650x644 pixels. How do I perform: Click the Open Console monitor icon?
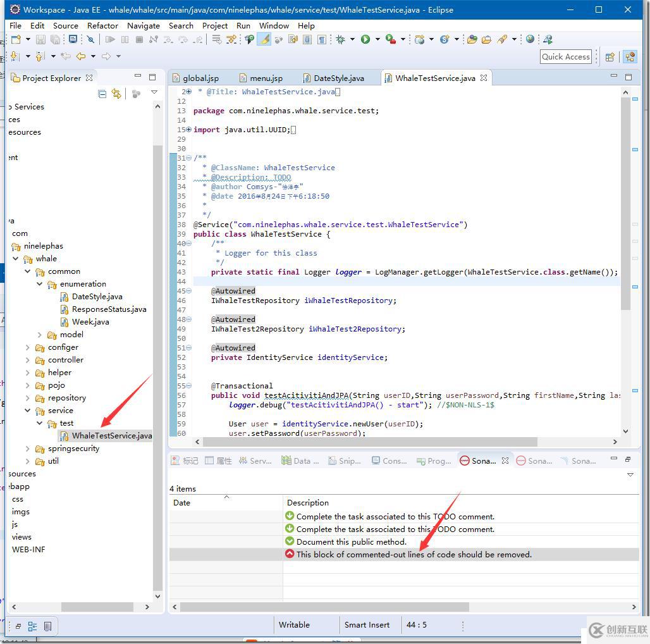tap(73, 39)
